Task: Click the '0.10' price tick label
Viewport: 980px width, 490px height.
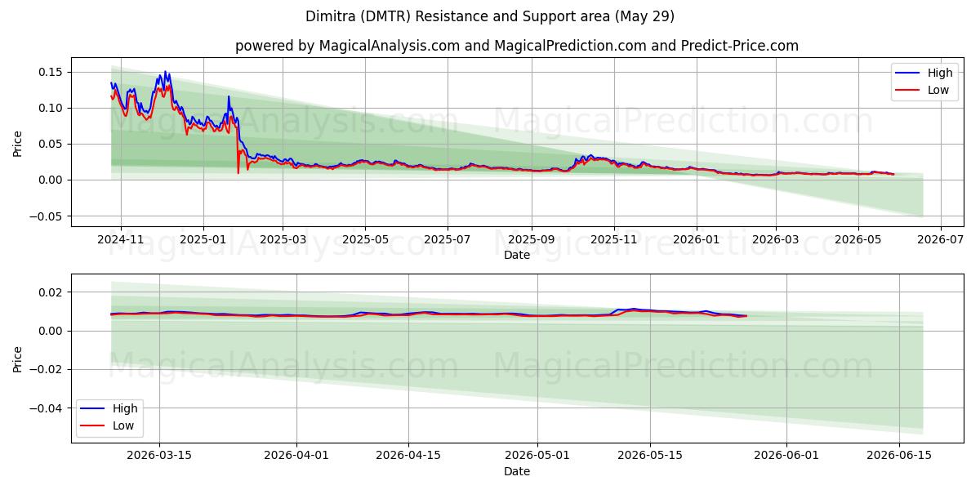Action: pyautogui.click(x=52, y=108)
